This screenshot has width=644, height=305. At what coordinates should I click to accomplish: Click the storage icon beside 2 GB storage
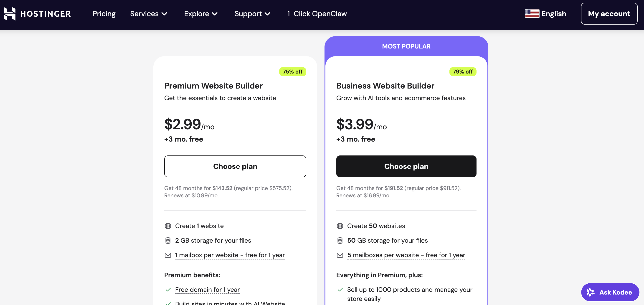[168, 240]
